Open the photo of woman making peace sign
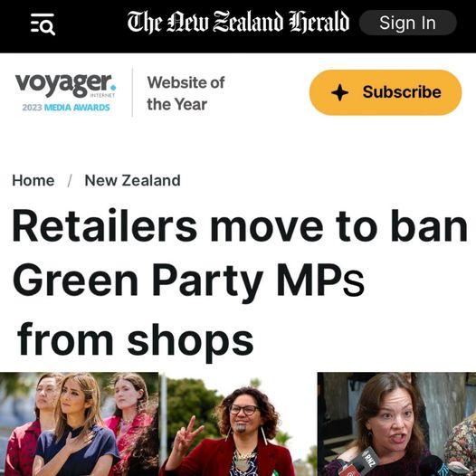The image size is (476, 476). point(238,424)
